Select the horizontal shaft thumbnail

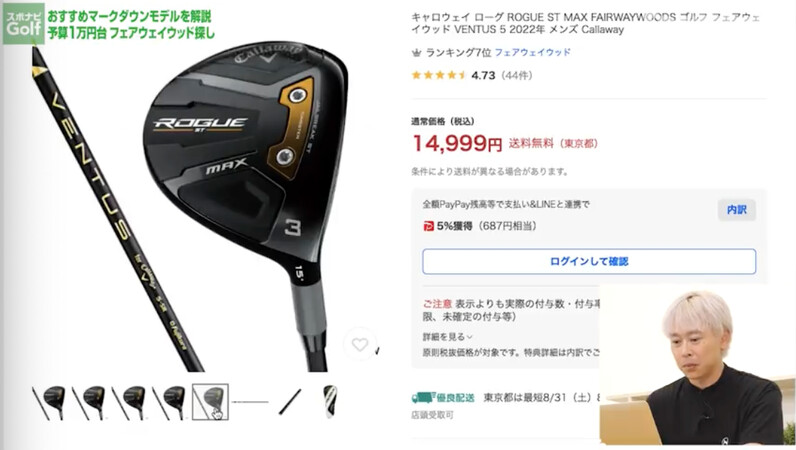click(x=250, y=402)
